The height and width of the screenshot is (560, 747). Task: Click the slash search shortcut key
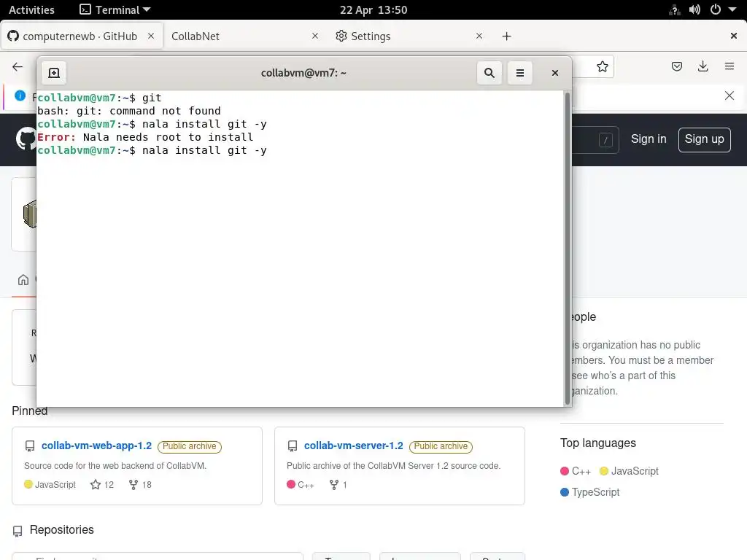(x=605, y=140)
